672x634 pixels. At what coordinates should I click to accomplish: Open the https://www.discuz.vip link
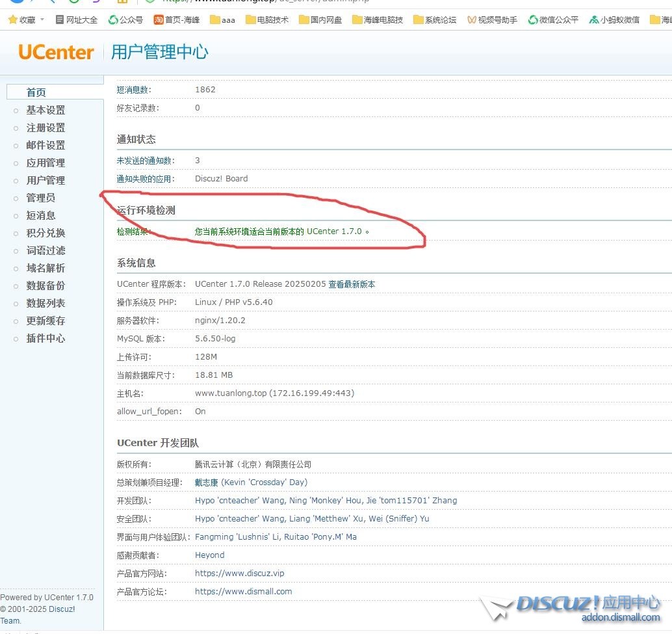coord(239,573)
